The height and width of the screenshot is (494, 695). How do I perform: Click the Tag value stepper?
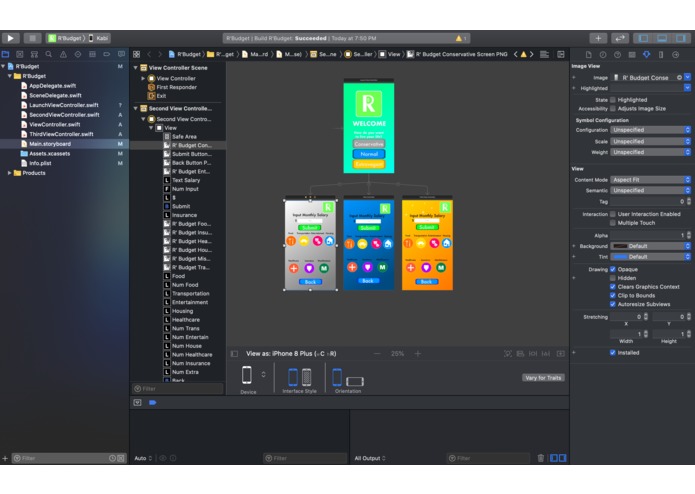coord(688,201)
